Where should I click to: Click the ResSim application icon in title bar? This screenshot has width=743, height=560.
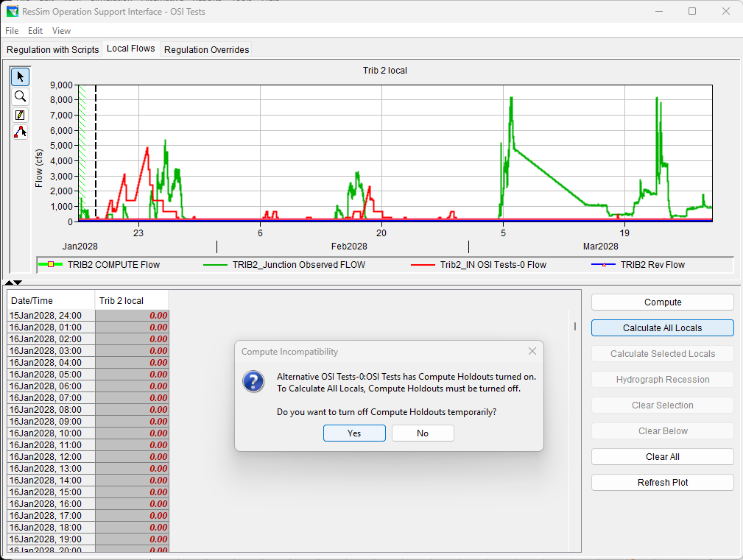pos(12,11)
